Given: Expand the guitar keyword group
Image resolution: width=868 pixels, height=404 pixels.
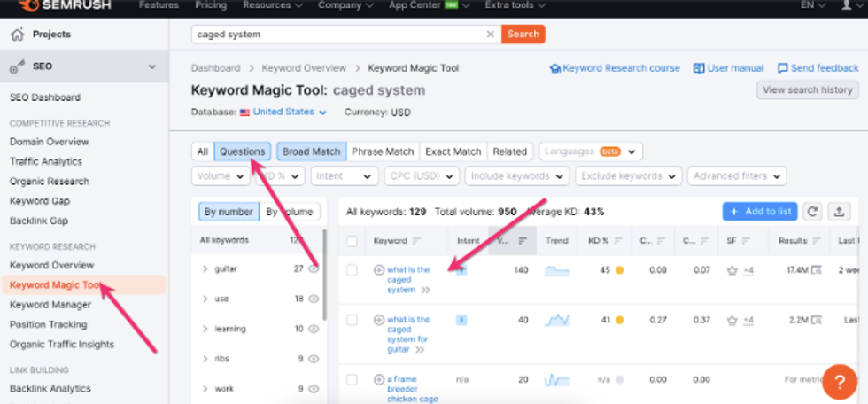Looking at the screenshot, I should 205,269.
